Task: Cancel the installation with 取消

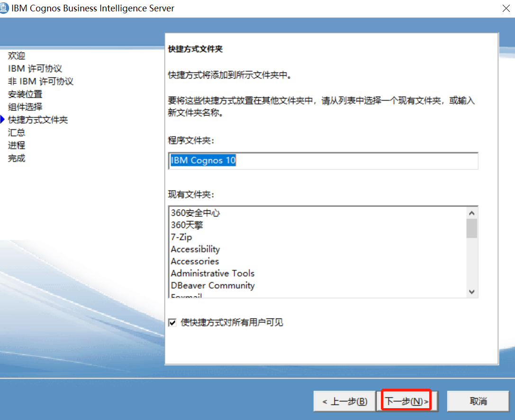Action: tap(478, 401)
